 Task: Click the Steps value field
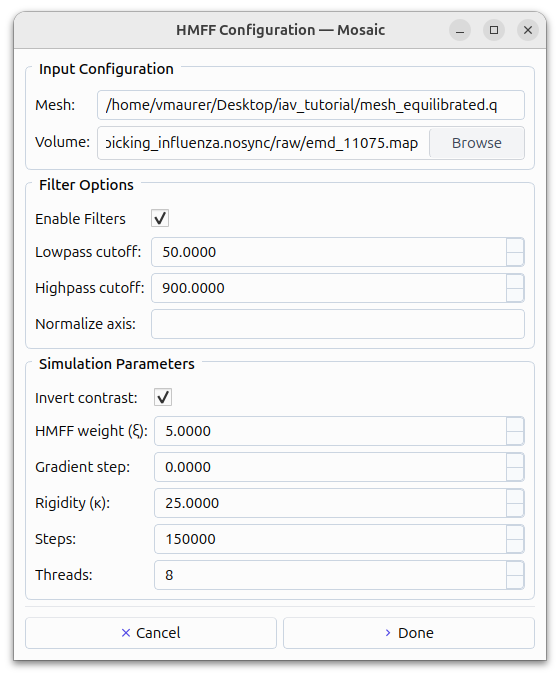point(330,539)
